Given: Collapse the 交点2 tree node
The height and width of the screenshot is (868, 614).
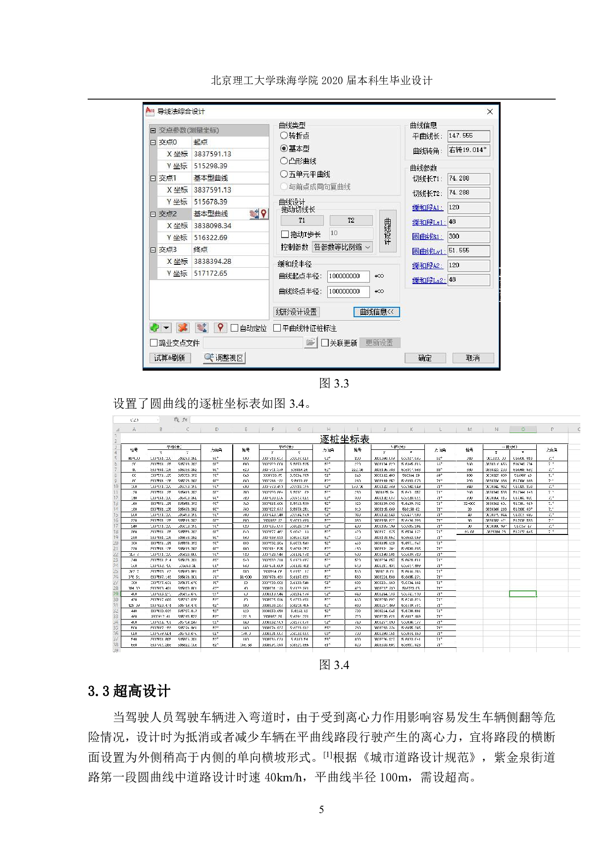Looking at the screenshot, I should [x=153, y=214].
